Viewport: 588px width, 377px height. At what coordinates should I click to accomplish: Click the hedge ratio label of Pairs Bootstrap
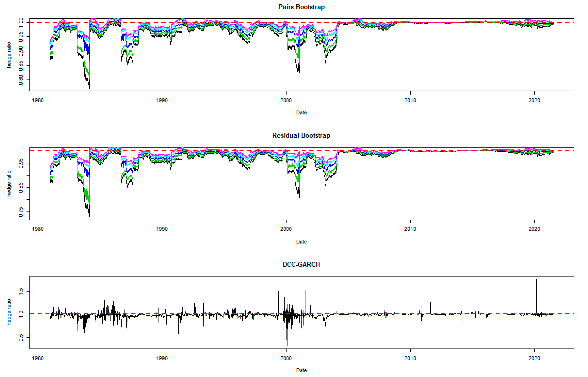click(x=9, y=55)
